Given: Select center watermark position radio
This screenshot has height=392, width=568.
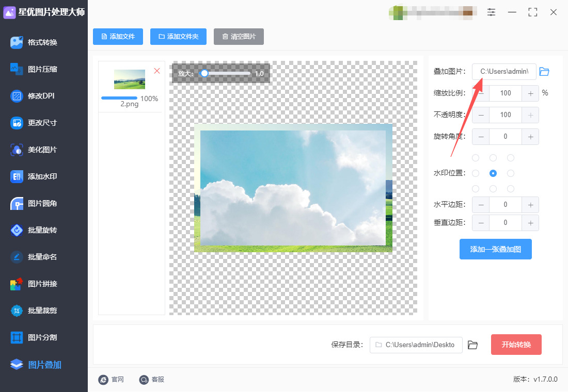Looking at the screenshot, I should (x=493, y=173).
